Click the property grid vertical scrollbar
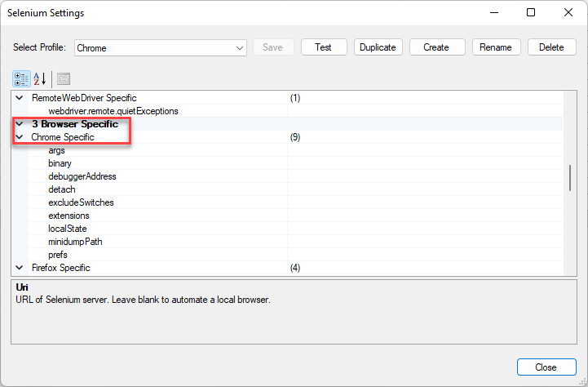This screenshot has width=588, height=387. pyautogui.click(x=569, y=177)
